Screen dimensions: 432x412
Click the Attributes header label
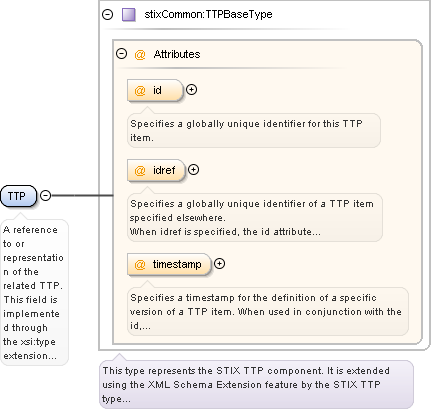177,54
